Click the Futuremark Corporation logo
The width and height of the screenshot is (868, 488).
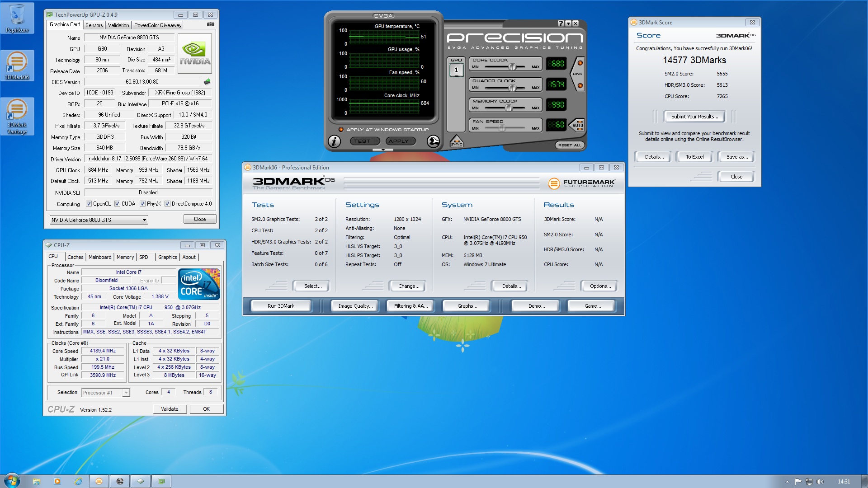(x=581, y=183)
